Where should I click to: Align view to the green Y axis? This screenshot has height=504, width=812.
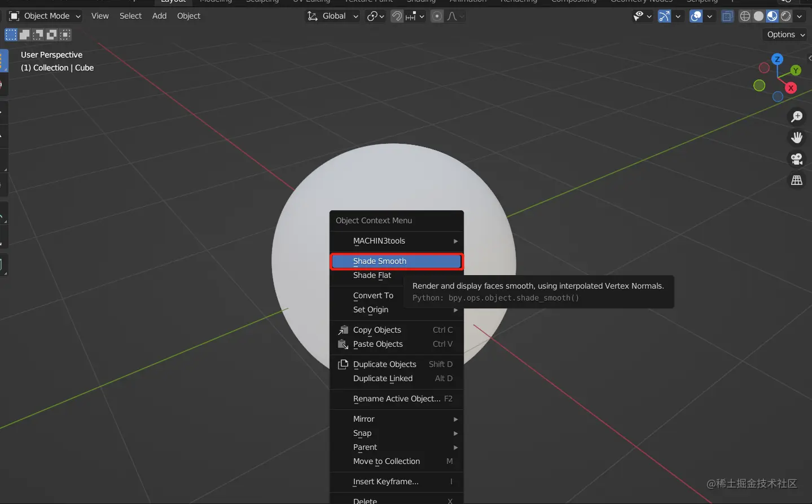[x=796, y=70]
